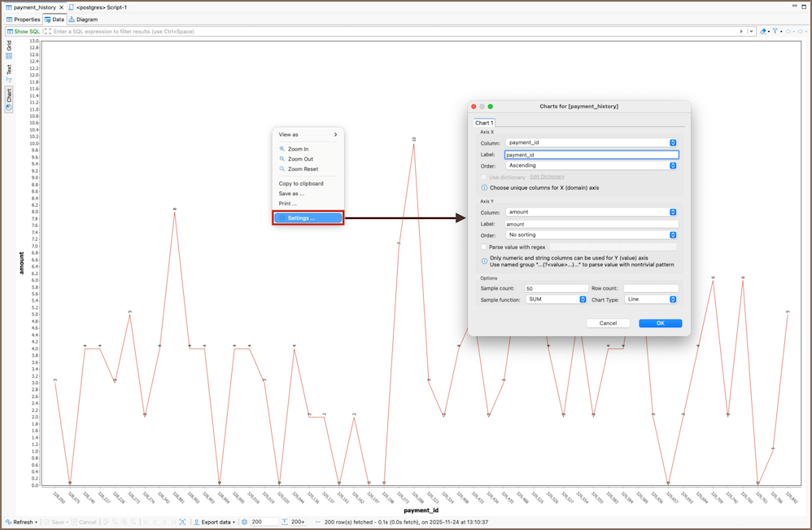
Task: Click Cancel in the Charts dialog
Action: (x=608, y=323)
